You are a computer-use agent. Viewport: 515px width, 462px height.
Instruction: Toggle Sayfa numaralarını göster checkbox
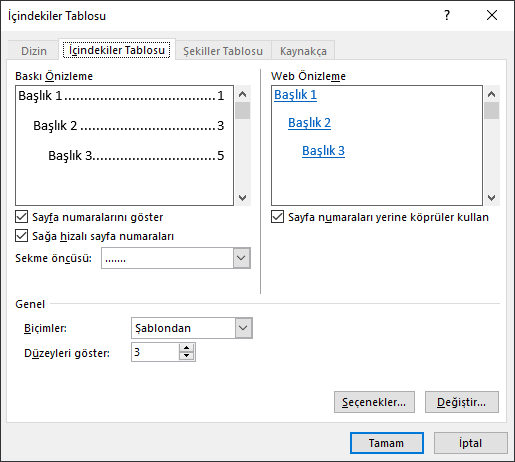[22, 217]
